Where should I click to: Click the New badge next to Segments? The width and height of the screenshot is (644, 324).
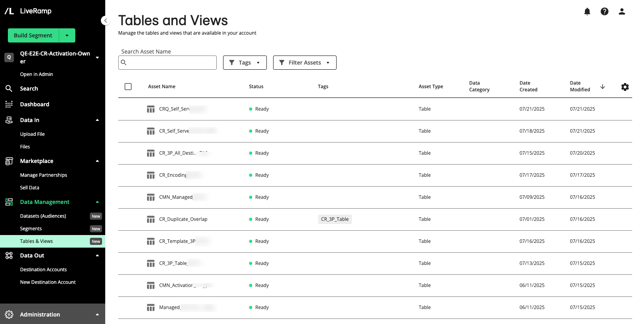[x=96, y=229]
